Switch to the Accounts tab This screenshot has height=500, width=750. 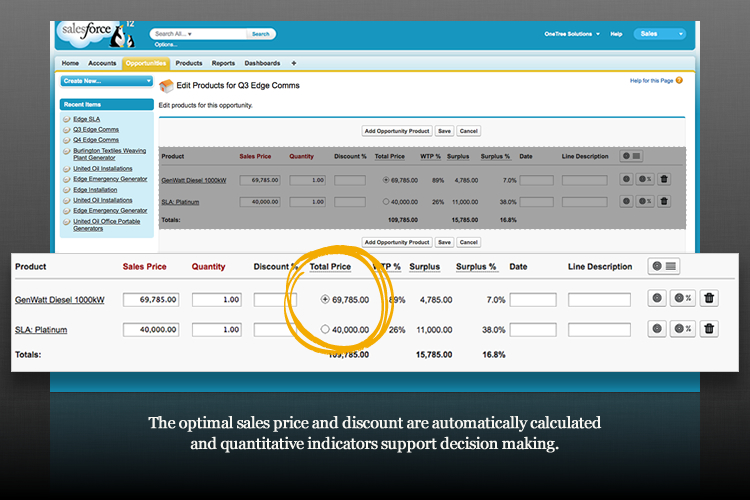pyautogui.click(x=102, y=63)
